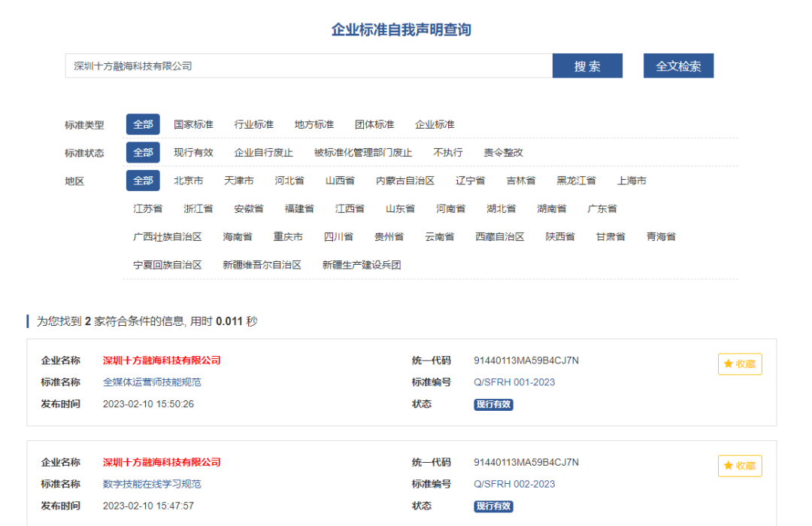
Task: Open the 数字技能在线学习规范 standard link
Action: click(152, 484)
